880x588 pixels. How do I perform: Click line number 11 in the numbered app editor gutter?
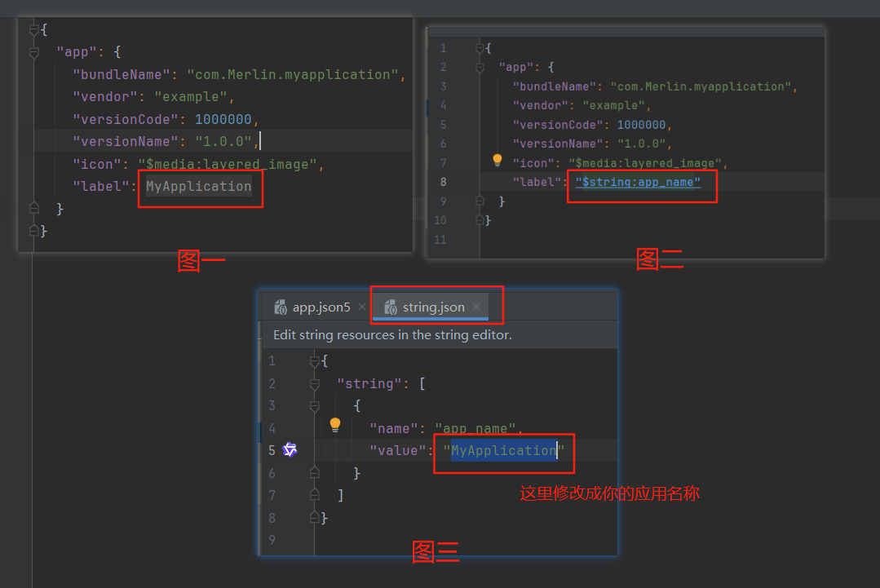pos(440,240)
